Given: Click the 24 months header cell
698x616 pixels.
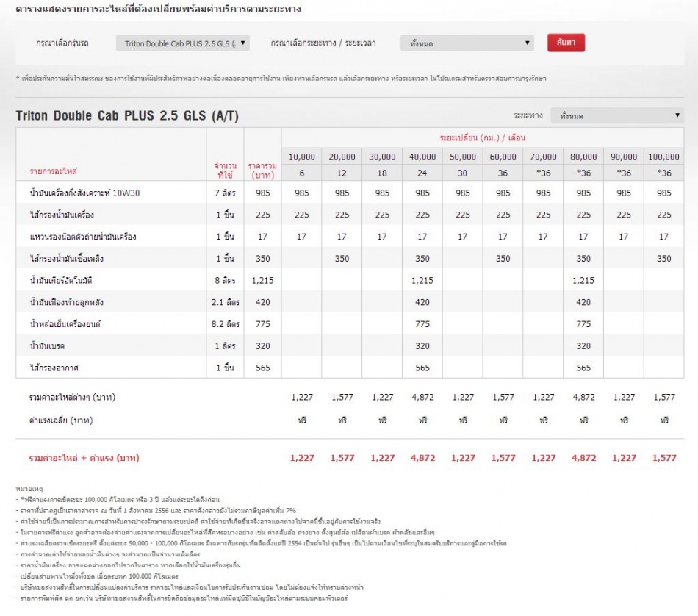Looking at the screenshot, I should tap(422, 173).
